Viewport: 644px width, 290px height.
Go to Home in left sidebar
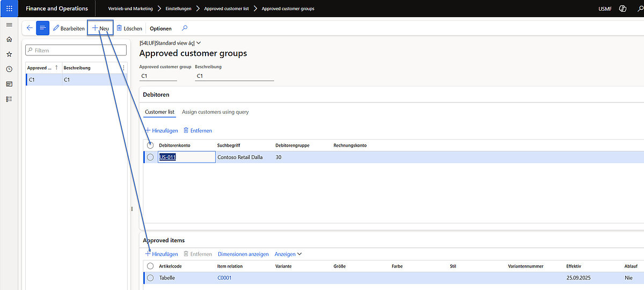pyautogui.click(x=9, y=40)
